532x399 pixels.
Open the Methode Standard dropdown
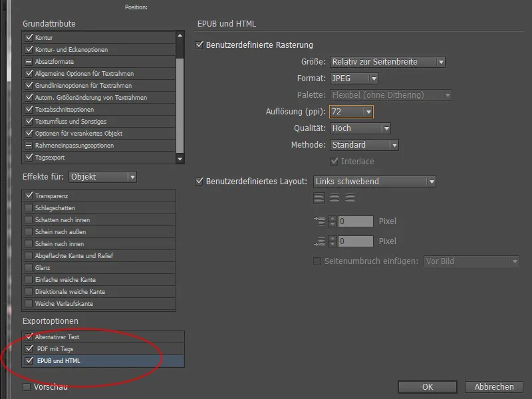click(364, 145)
